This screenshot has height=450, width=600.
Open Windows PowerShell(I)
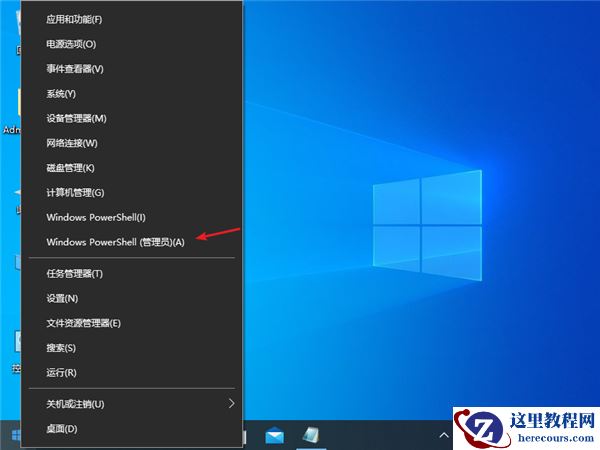pos(132,217)
